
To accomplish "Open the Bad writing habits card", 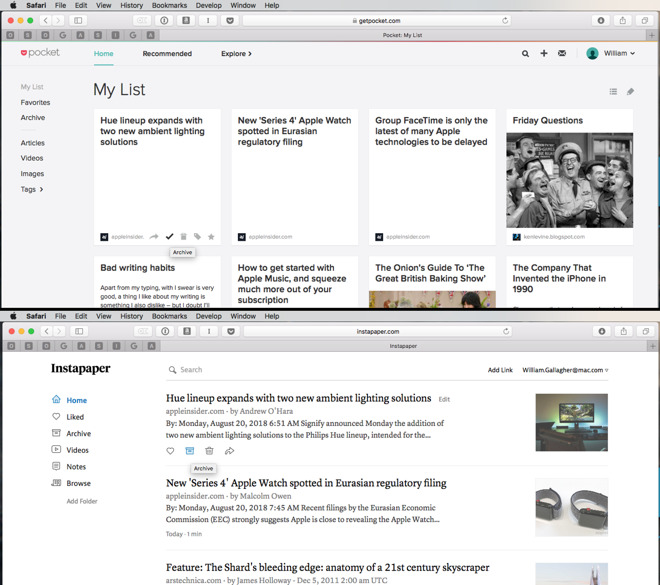I will tap(157, 282).
